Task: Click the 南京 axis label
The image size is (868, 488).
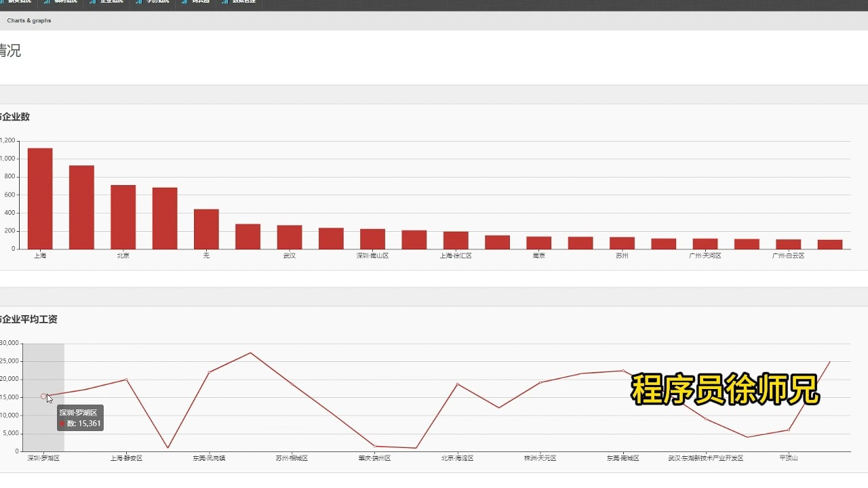Action: (x=538, y=256)
